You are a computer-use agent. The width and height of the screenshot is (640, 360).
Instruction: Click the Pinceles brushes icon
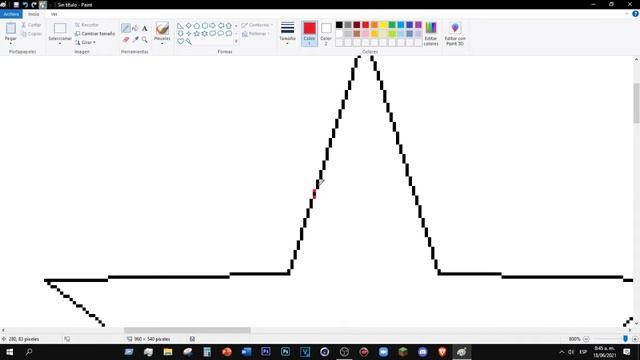[162, 29]
